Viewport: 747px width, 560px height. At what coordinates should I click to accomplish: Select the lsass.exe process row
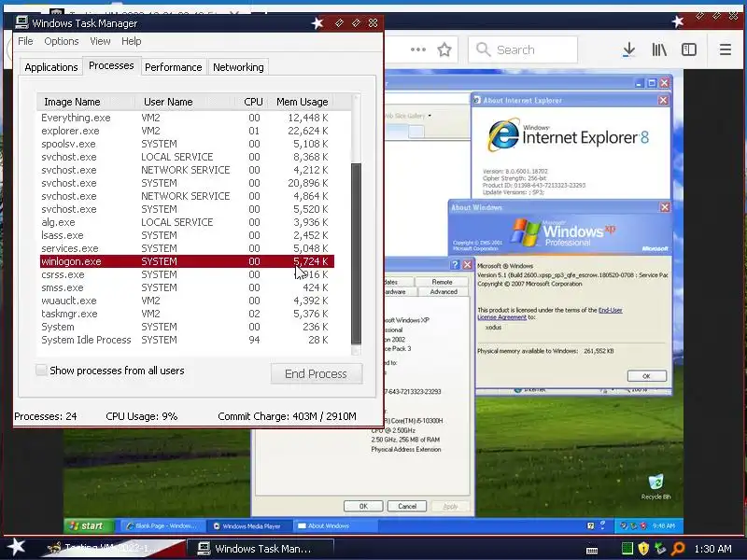(188, 235)
